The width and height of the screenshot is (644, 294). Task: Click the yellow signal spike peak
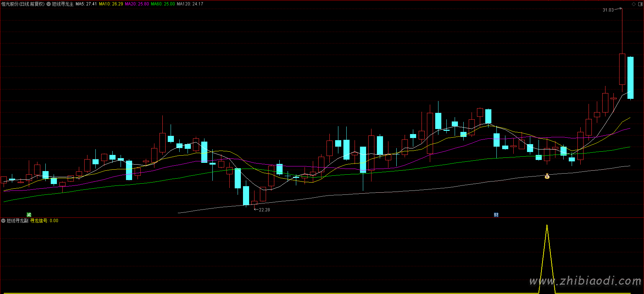pos(547,226)
